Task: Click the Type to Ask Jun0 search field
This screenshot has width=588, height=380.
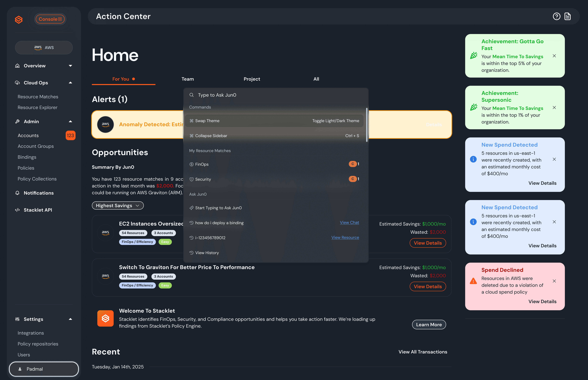Action: pos(276,95)
